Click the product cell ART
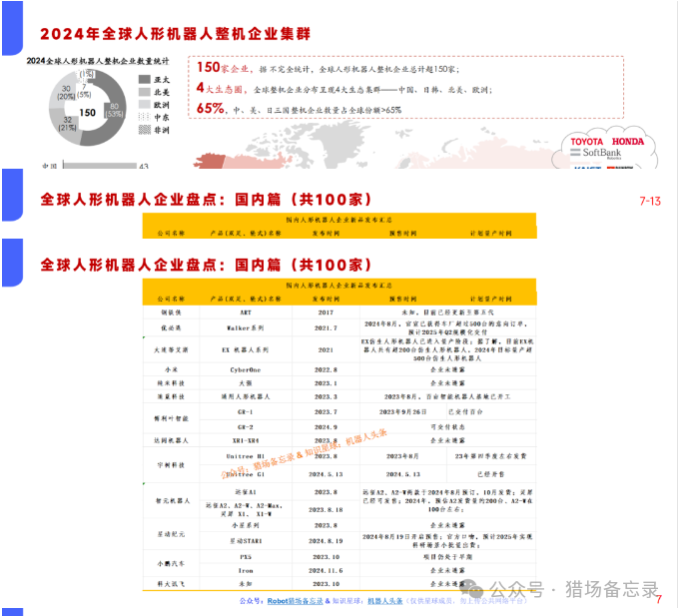 [246, 312]
